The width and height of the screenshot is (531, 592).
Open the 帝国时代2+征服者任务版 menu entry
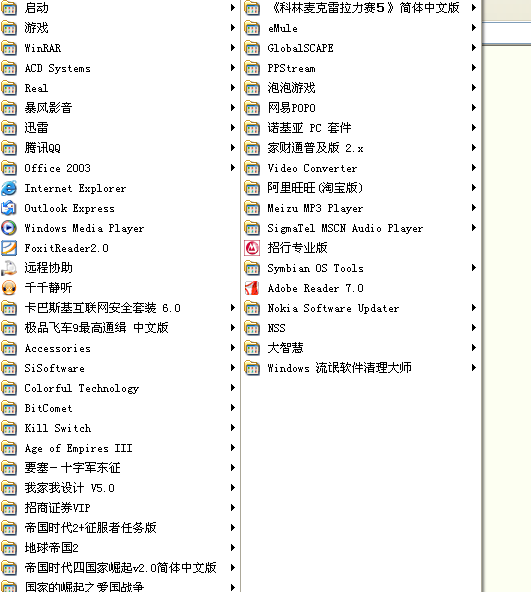coord(119,528)
